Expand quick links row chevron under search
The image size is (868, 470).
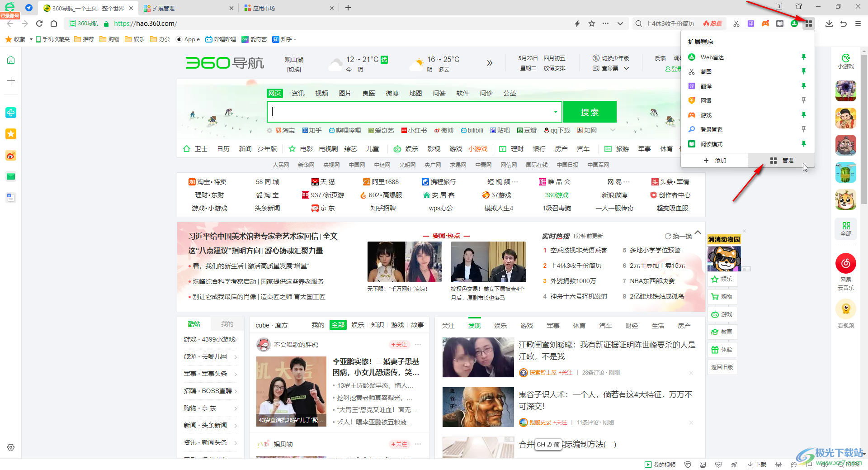click(613, 130)
